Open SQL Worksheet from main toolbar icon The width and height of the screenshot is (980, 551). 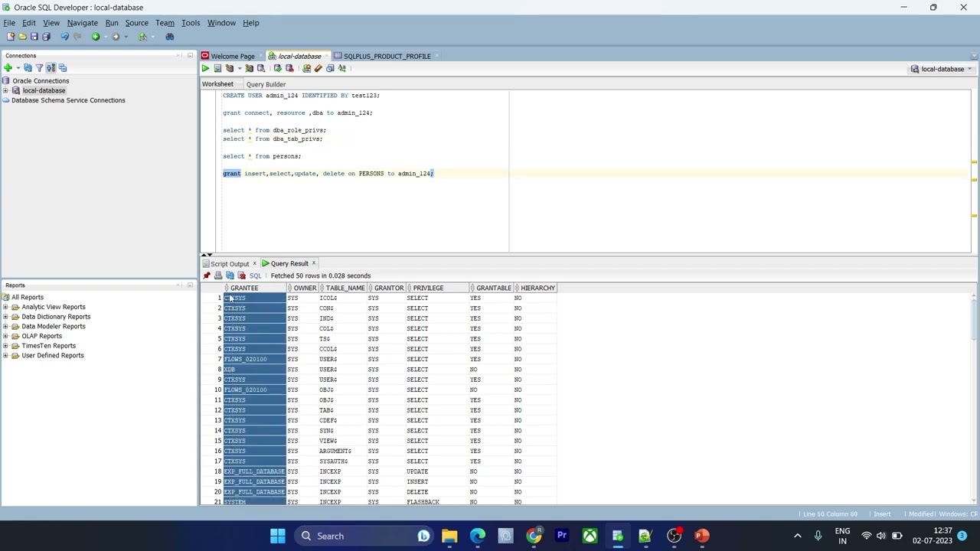point(142,37)
